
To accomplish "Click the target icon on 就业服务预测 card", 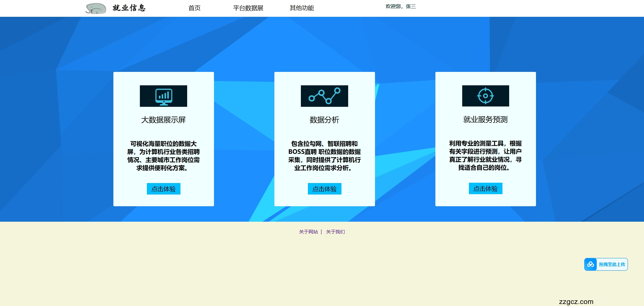I will click(485, 96).
